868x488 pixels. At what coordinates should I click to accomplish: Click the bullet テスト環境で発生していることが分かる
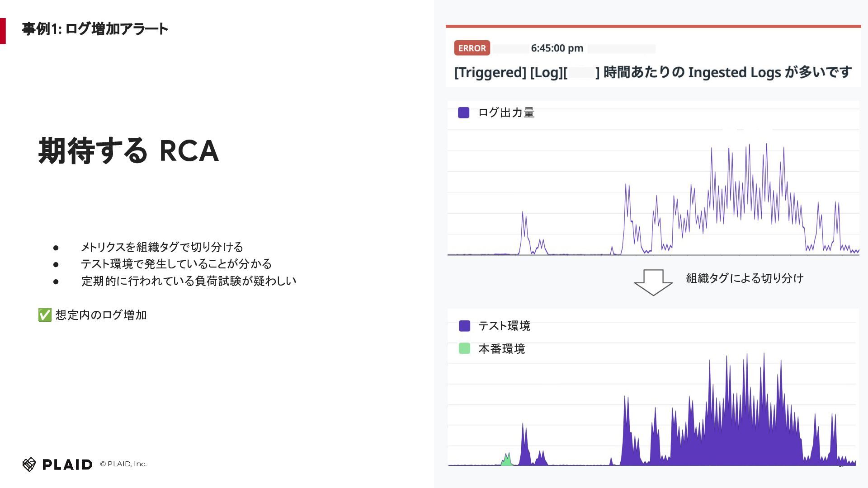[176, 264]
